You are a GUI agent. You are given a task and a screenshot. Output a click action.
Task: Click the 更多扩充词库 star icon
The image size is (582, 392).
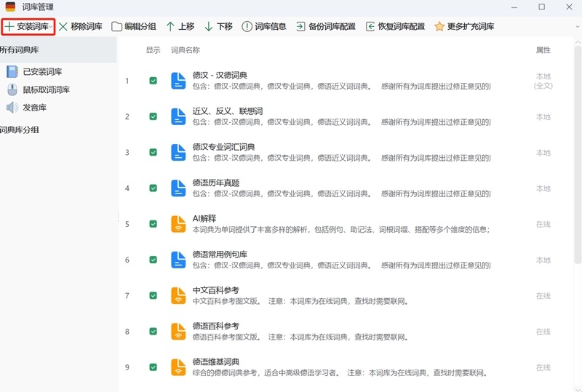[x=439, y=26]
